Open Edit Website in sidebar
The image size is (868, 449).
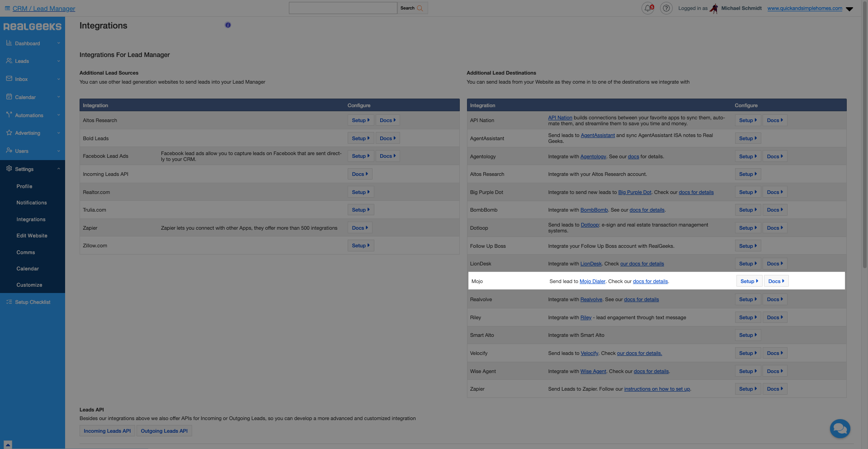tap(32, 236)
